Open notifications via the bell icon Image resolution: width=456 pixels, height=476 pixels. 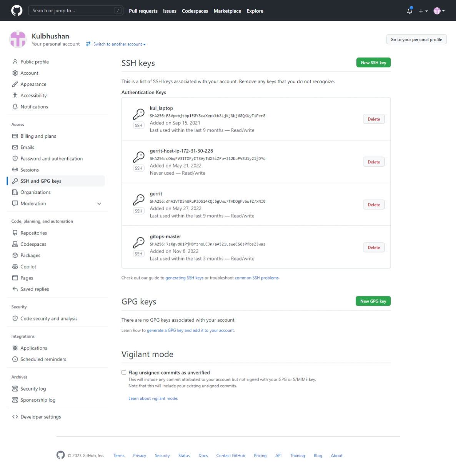409,11
